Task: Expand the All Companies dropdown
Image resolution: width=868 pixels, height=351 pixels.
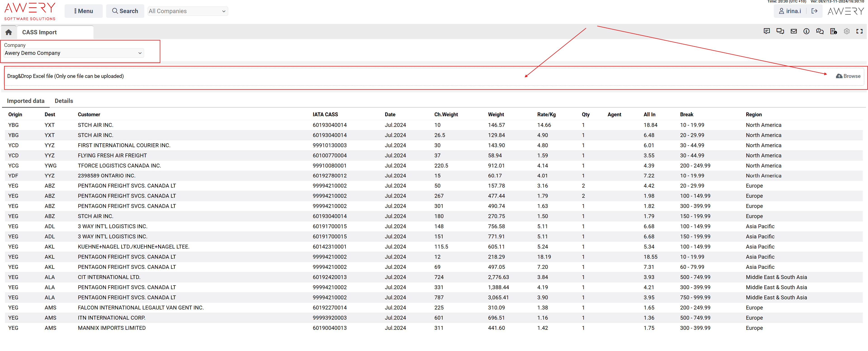Action: tap(188, 11)
